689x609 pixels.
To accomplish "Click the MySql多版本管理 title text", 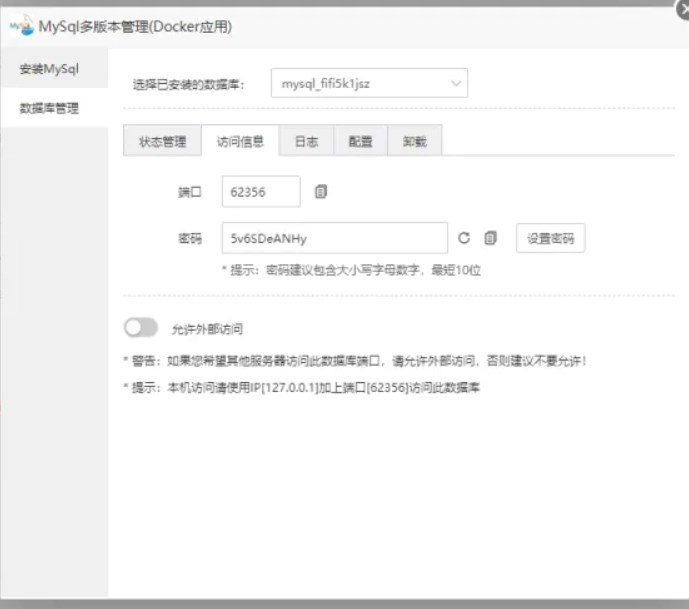I will tap(135, 27).
